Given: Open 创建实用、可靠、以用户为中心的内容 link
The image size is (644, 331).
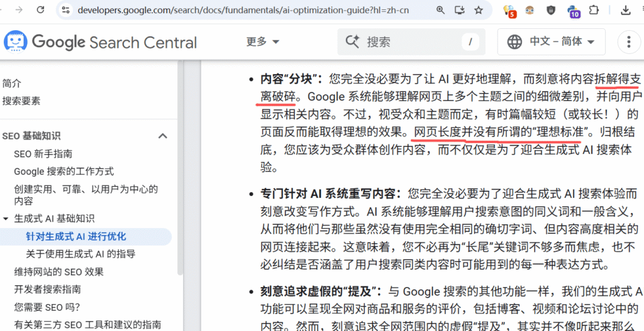Looking at the screenshot, I should pyautogui.click(x=86, y=195).
